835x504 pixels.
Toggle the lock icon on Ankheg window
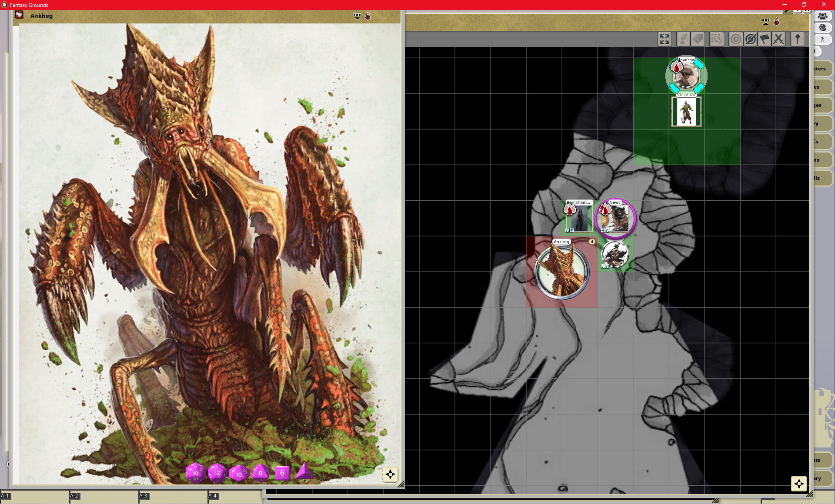click(x=368, y=16)
